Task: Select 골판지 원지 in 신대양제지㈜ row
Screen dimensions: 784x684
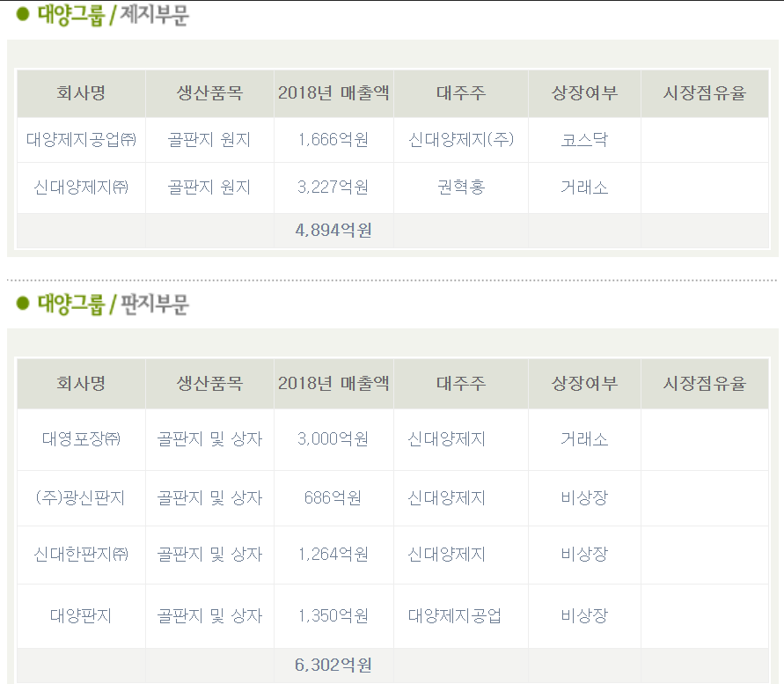Action: [209, 188]
